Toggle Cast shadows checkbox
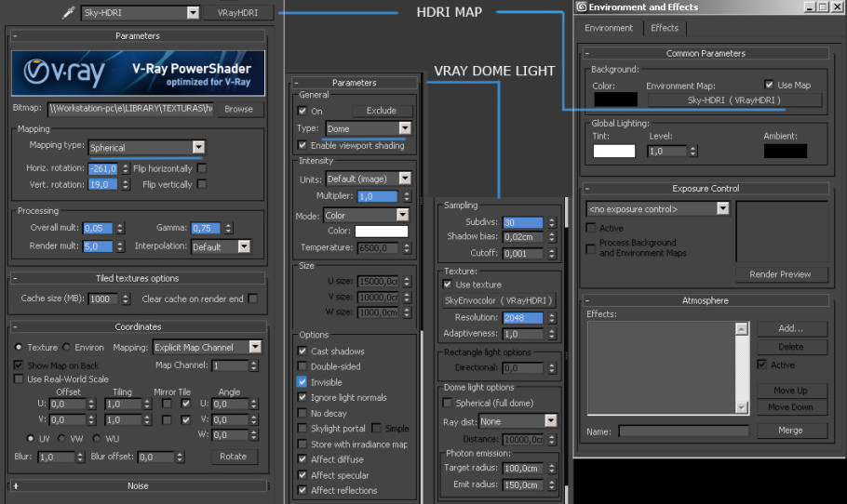This screenshot has height=504, width=847. 302,351
